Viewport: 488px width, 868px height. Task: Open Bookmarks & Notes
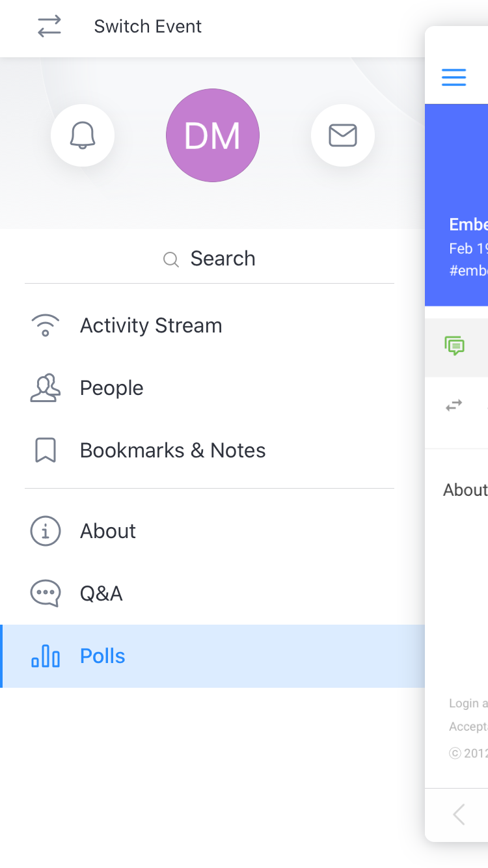coord(212,450)
